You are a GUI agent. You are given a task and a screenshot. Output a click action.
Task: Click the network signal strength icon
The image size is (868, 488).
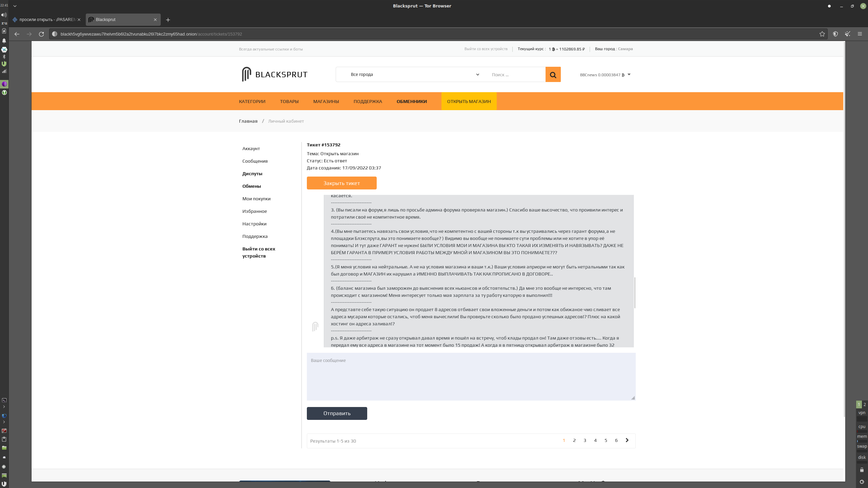[4, 71]
